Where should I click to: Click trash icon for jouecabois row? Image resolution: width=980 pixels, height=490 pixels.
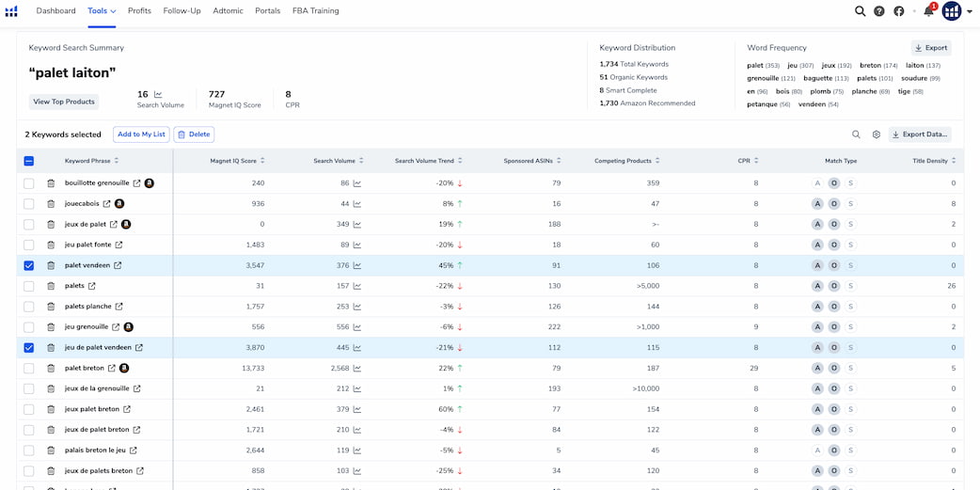pyautogui.click(x=51, y=204)
